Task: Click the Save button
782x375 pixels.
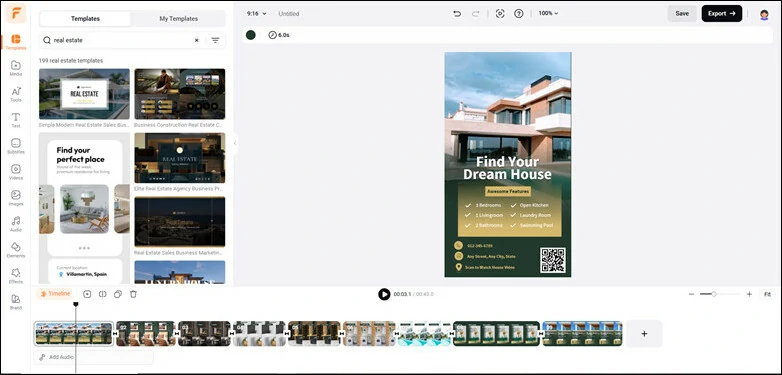Action: coord(682,13)
